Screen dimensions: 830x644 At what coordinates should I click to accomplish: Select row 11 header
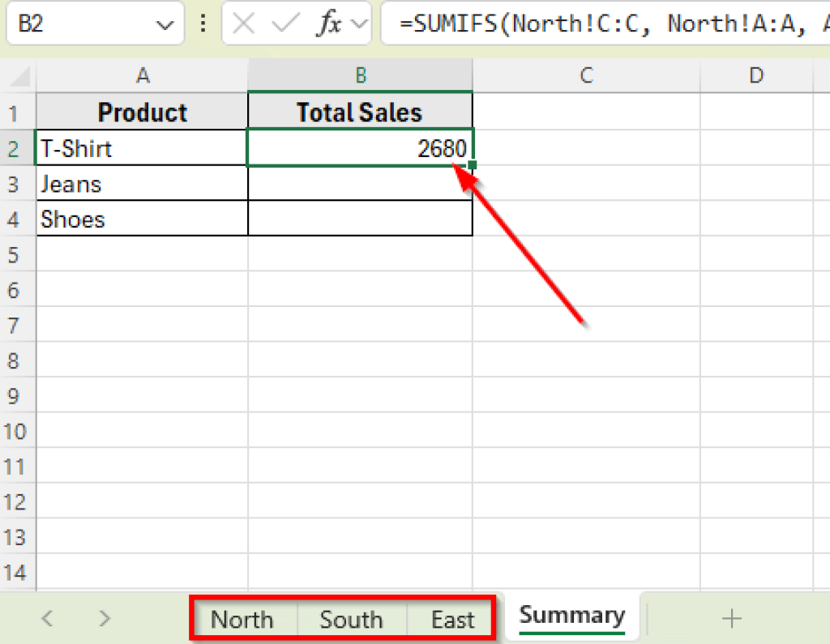point(18,467)
